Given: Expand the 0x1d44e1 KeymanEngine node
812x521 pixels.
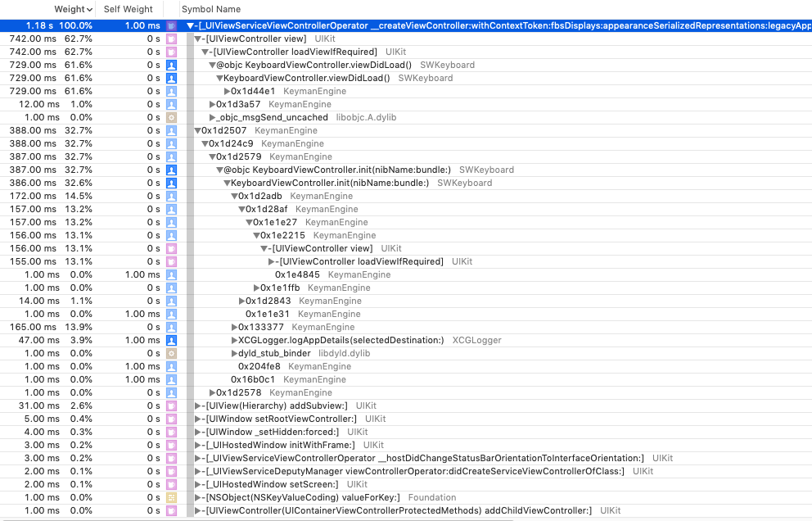Looking at the screenshot, I should click(227, 91).
